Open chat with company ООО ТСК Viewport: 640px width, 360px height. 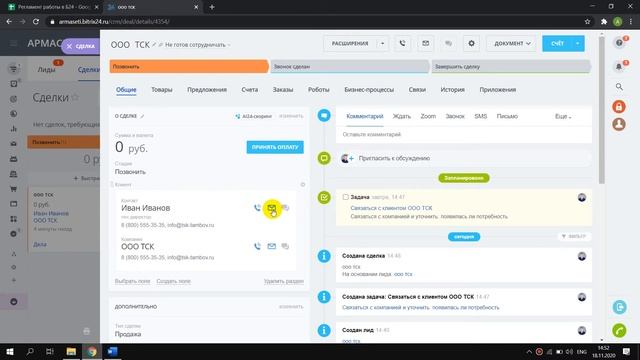tap(285, 246)
